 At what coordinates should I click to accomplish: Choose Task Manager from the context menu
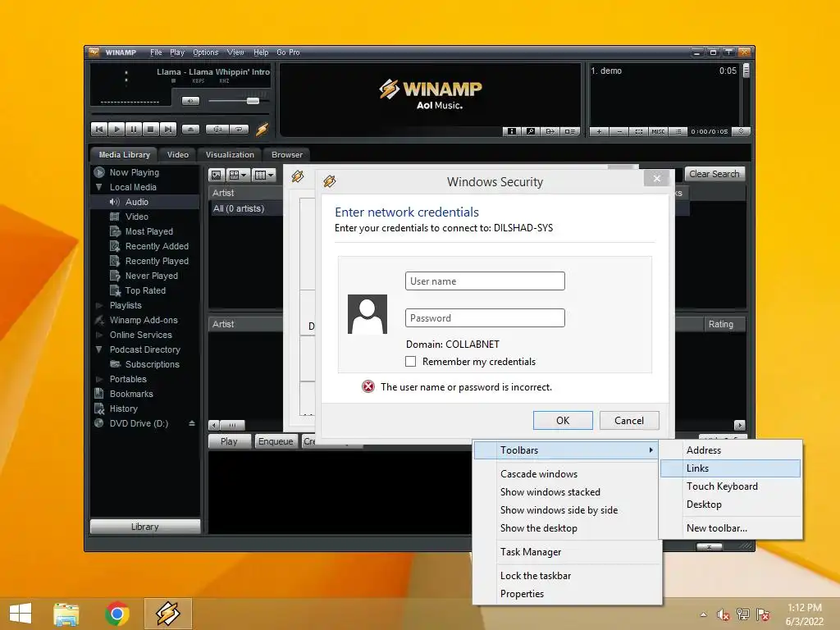(x=568, y=552)
